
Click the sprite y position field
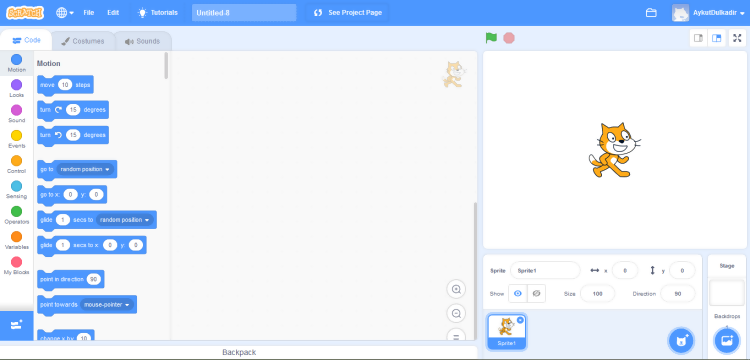[682, 271]
